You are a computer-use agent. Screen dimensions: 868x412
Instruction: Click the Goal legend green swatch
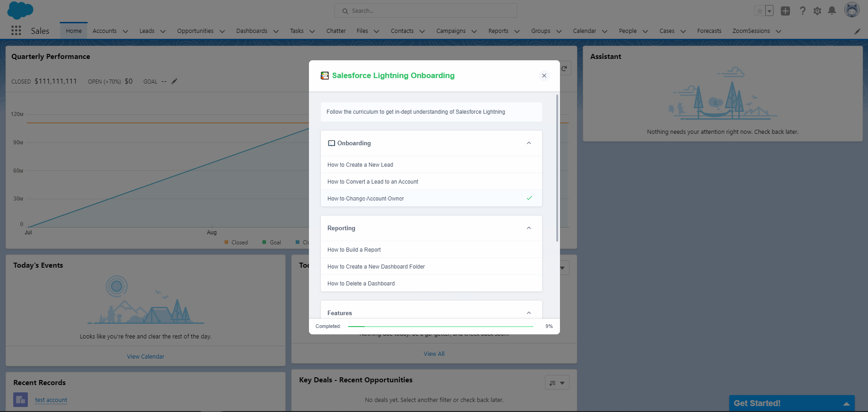point(264,243)
